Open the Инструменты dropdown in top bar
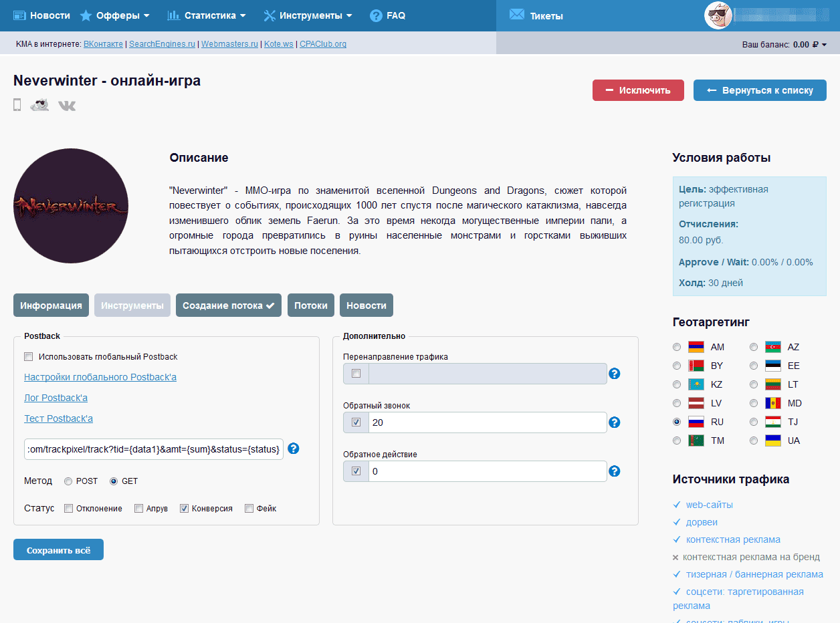 (308, 15)
